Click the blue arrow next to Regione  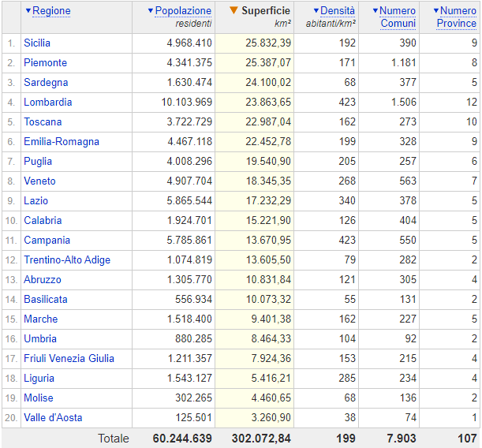point(28,11)
